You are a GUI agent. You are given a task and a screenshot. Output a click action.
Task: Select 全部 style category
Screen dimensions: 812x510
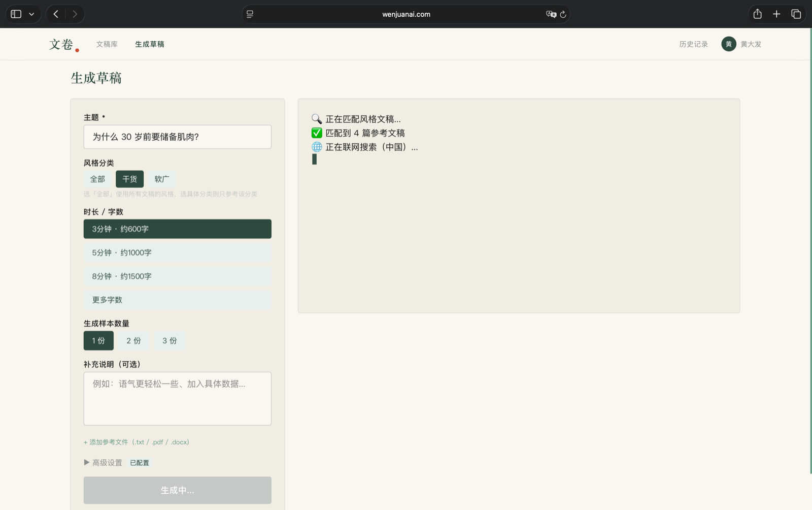(97, 179)
